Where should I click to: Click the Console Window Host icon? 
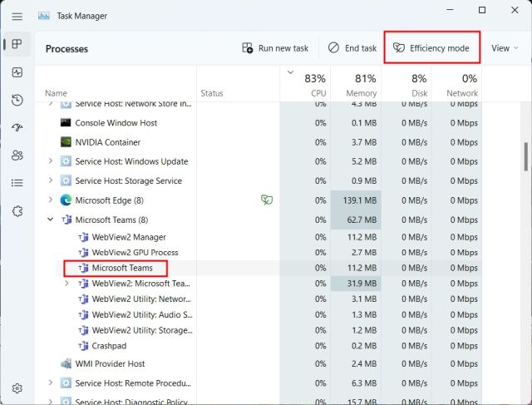click(x=66, y=122)
